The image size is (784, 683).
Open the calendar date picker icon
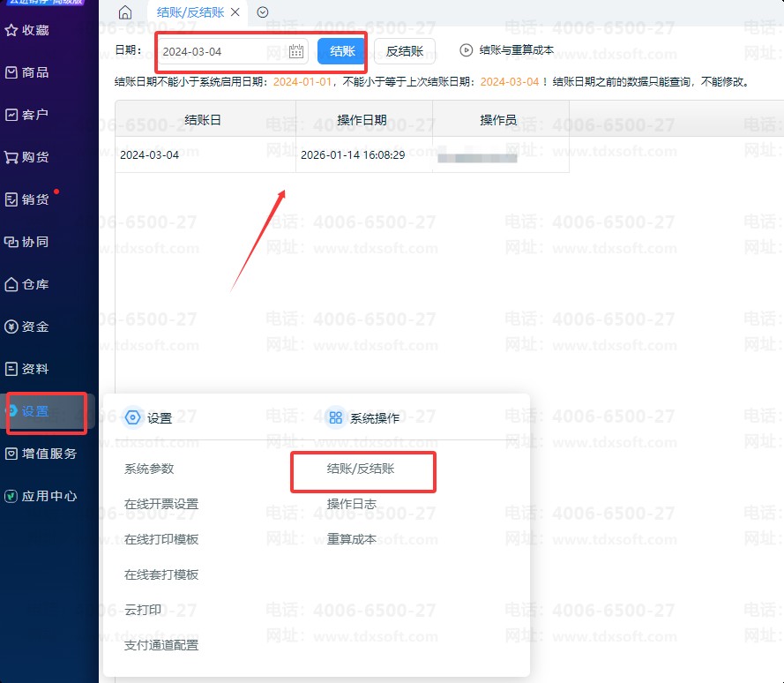[296, 51]
